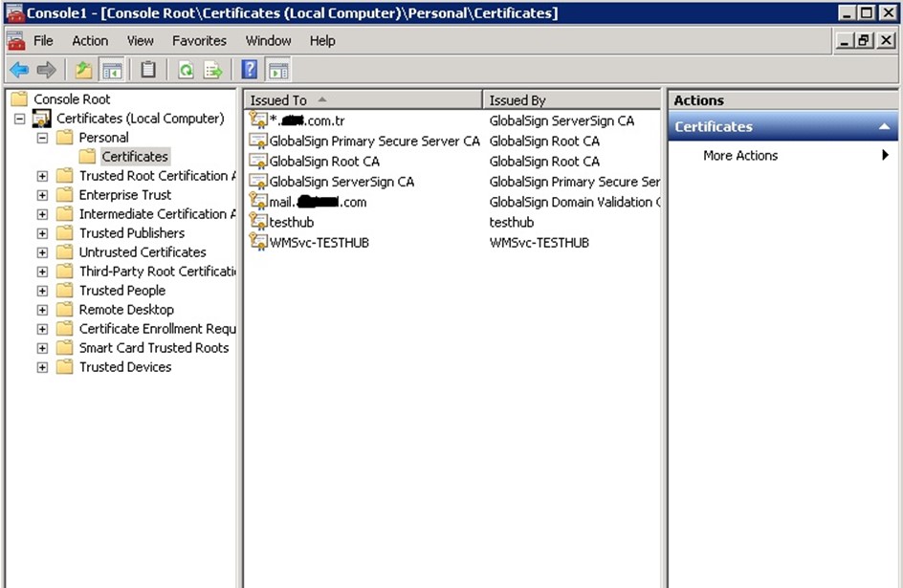Image resolution: width=903 pixels, height=588 pixels.
Task: Toggle Show/Hide Console Tree toolbar icon
Action: [x=112, y=70]
